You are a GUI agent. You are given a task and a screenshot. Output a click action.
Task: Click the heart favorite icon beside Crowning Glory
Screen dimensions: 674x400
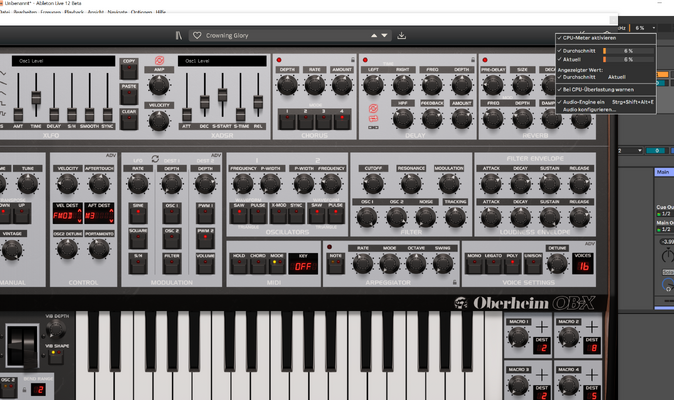coord(197,36)
